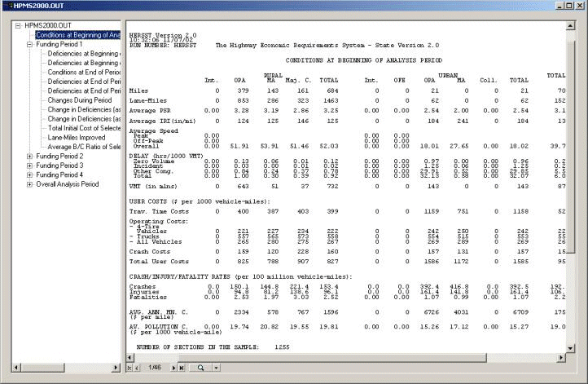Maximize the HPMS2000.OUT window

coord(569,6)
